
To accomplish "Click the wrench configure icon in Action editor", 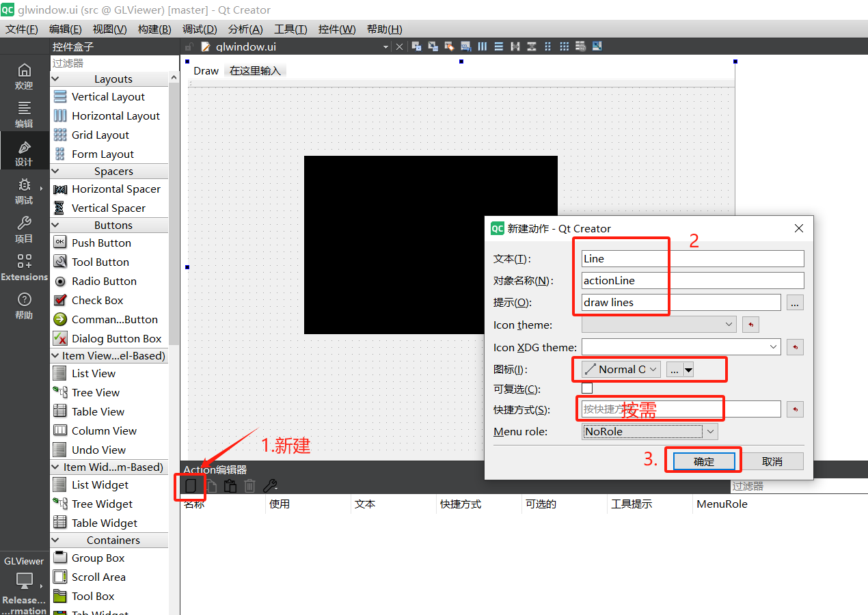I will click(270, 486).
